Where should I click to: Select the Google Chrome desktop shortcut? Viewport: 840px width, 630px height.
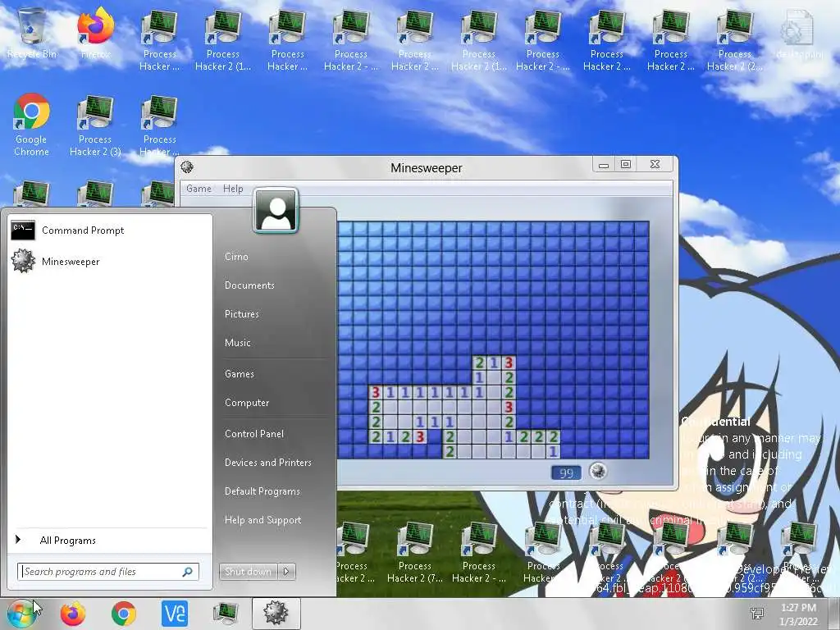click(32, 125)
